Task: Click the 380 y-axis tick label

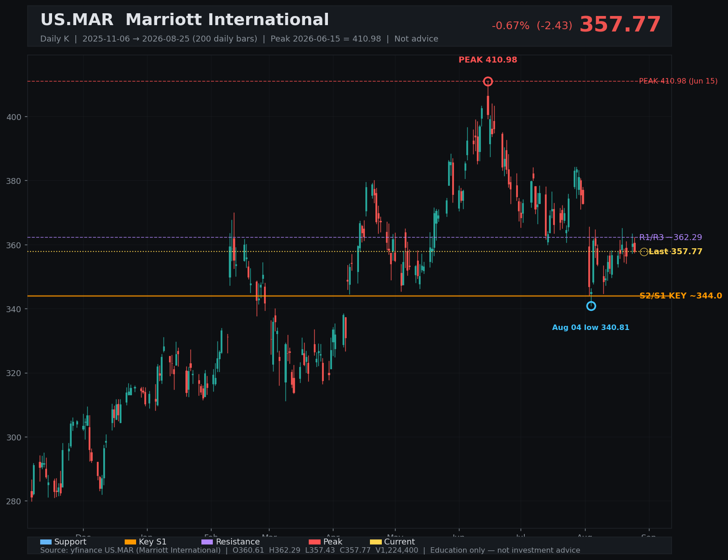Action: [x=14, y=181]
